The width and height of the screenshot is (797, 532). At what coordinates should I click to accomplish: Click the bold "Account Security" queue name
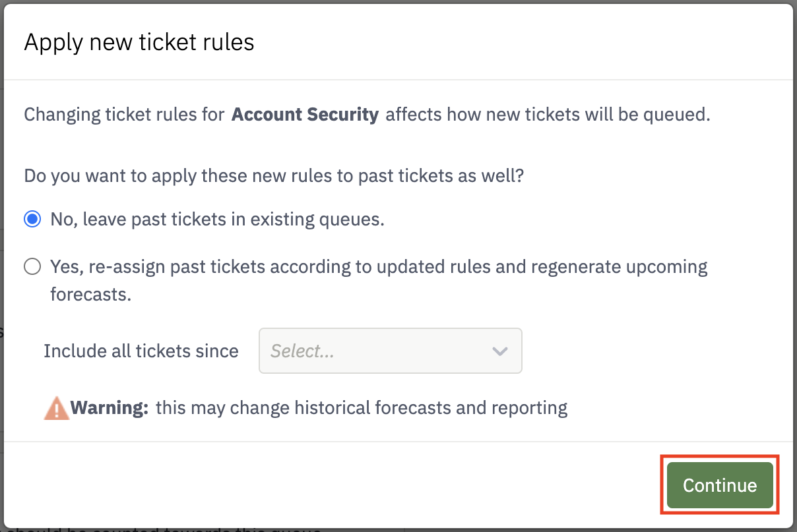[x=305, y=115]
